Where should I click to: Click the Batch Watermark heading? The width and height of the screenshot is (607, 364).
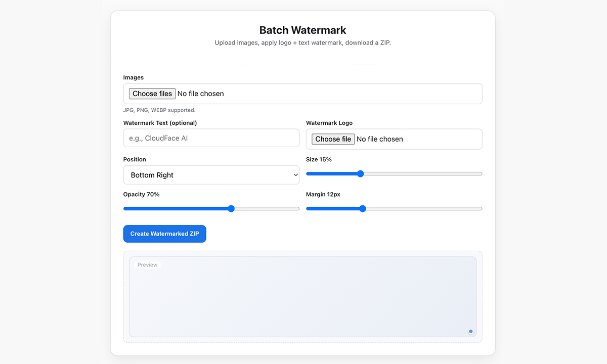point(302,30)
